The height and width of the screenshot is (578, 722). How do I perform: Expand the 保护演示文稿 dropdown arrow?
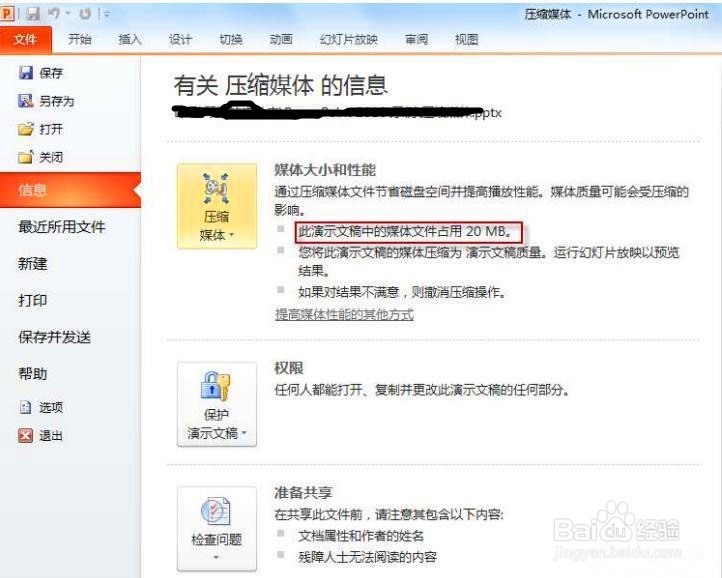(244, 433)
